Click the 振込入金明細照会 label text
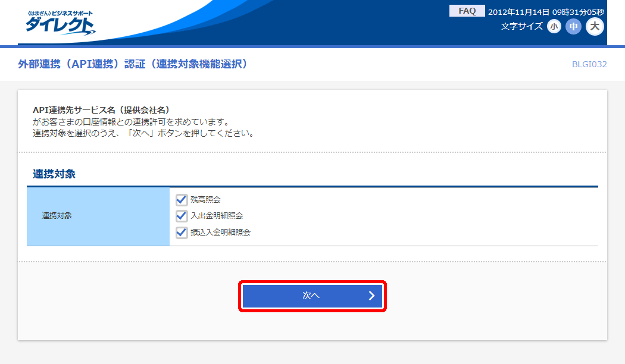 point(220,232)
